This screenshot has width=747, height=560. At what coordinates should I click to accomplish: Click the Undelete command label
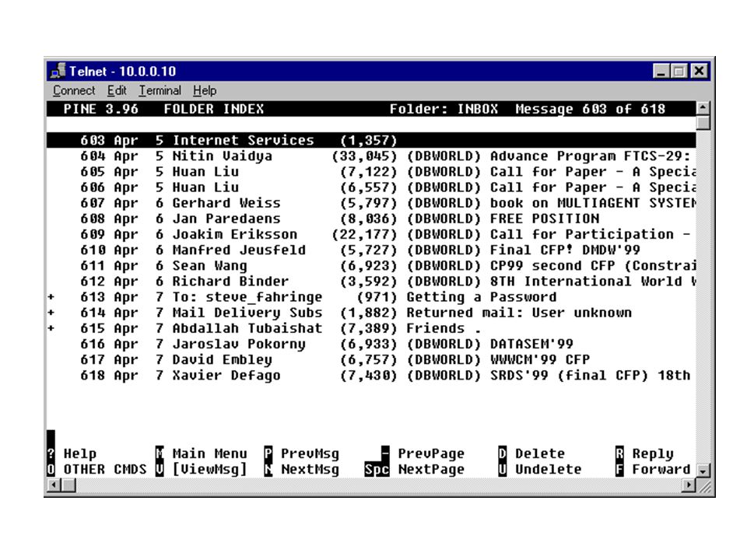[549, 470]
